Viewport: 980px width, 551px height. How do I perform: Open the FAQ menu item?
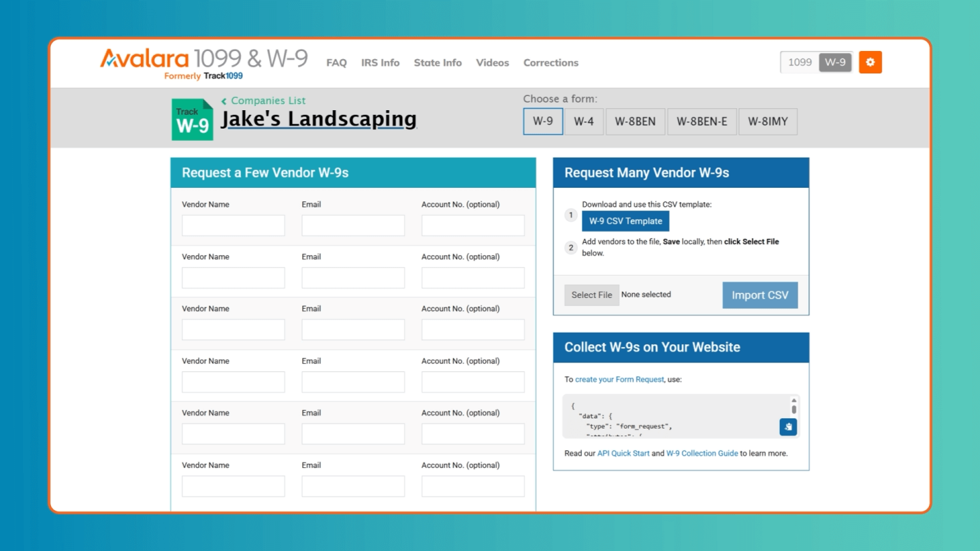tap(336, 63)
